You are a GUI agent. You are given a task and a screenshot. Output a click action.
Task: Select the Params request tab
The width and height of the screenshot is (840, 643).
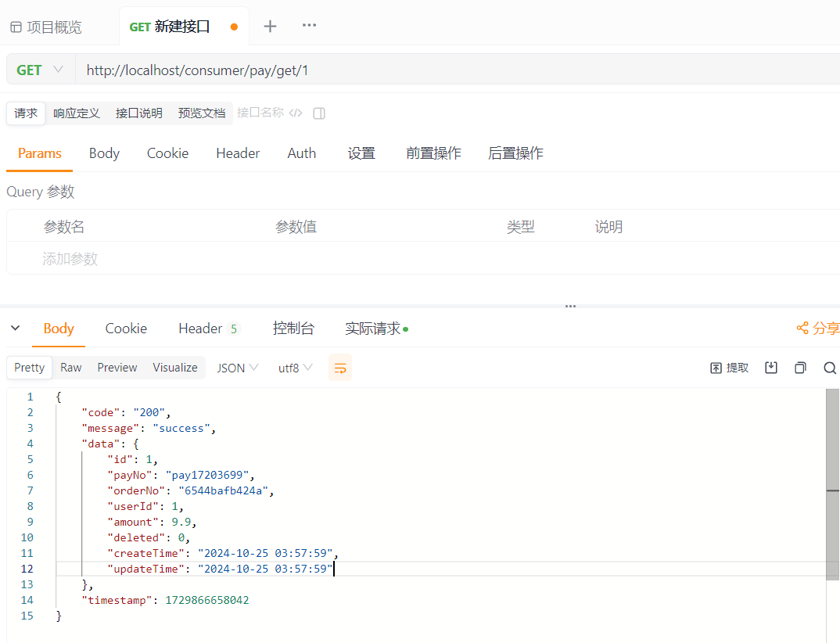[40, 153]
